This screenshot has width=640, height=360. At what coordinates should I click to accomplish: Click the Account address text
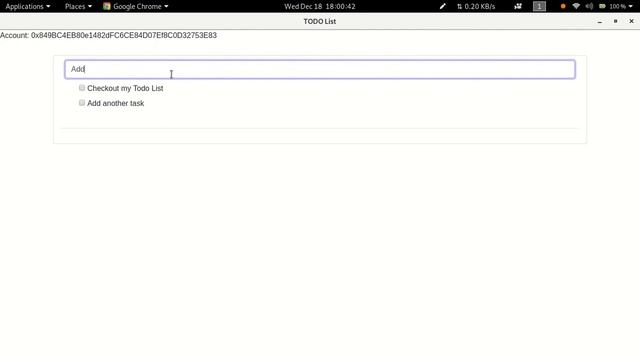click(x=108, y=36)
